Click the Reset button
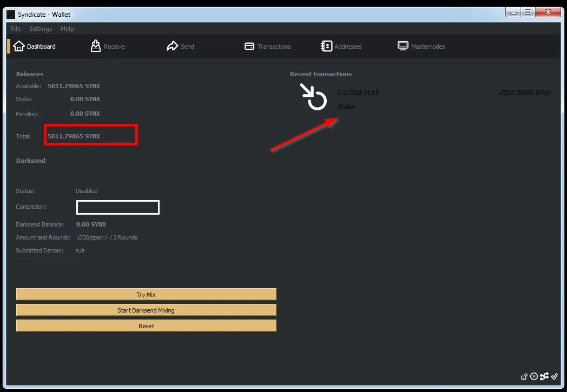 click(146, 326)
